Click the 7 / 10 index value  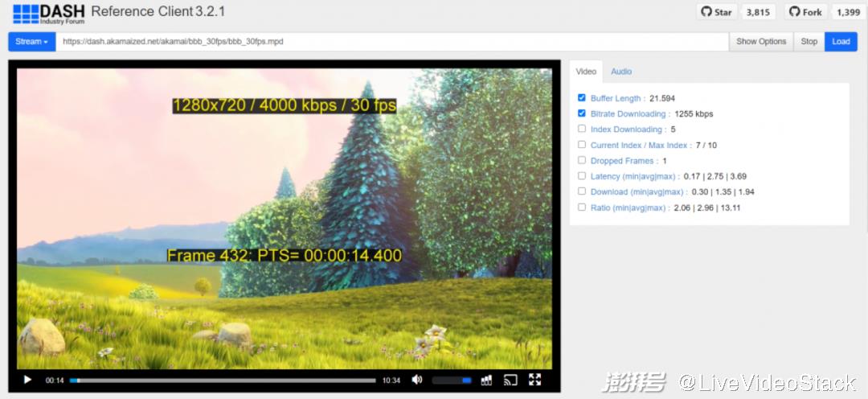[705, 145]
